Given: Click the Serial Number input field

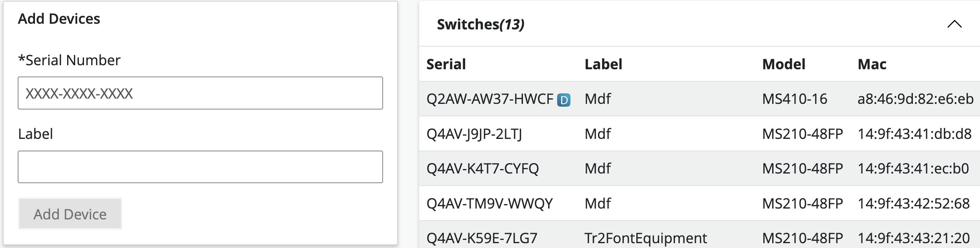Looking at the screenshot, I should click(x=200, y=93).
